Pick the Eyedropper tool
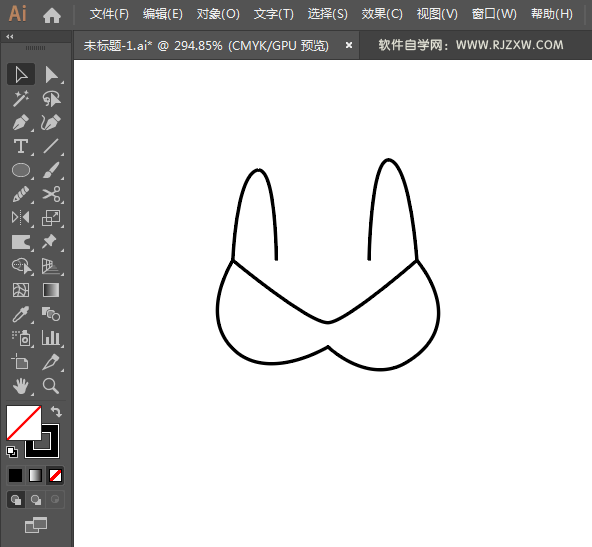The image size is (592, 547). [x=21, y=314]
